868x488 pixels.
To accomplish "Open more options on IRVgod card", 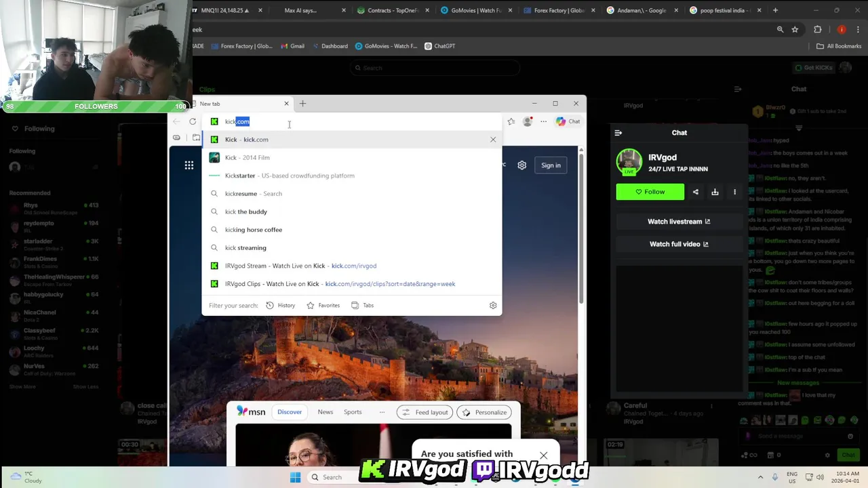I will [x=734, y=192].
